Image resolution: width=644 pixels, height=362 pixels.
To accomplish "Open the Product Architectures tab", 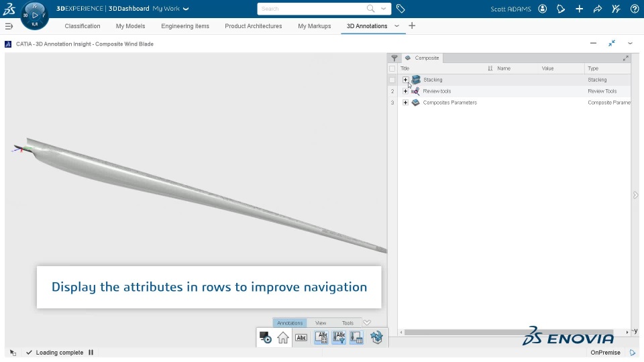I will (254, 26).
